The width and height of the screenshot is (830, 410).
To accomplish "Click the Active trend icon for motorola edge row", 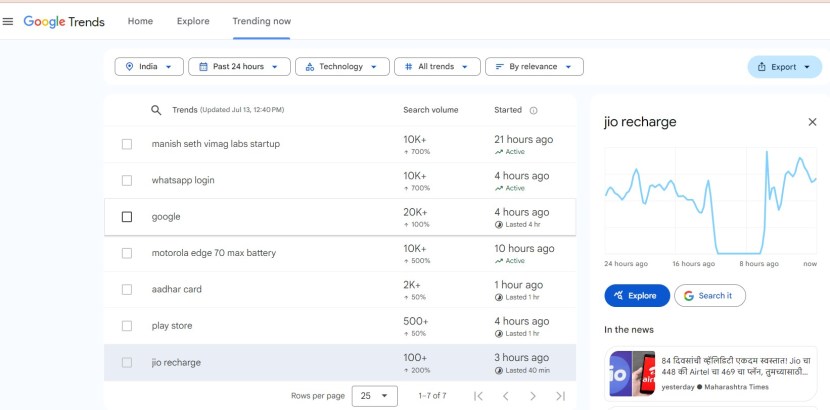I will pos(499,261).
